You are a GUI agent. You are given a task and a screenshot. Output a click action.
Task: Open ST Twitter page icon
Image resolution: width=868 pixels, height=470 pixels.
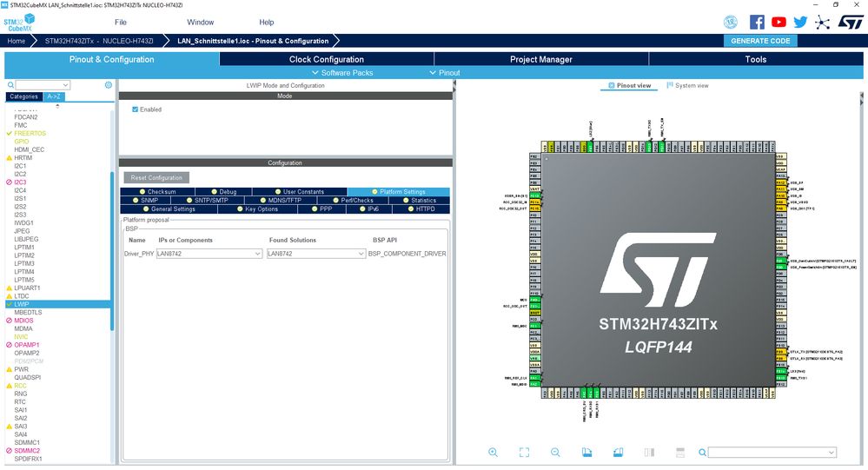coord(800,22)
